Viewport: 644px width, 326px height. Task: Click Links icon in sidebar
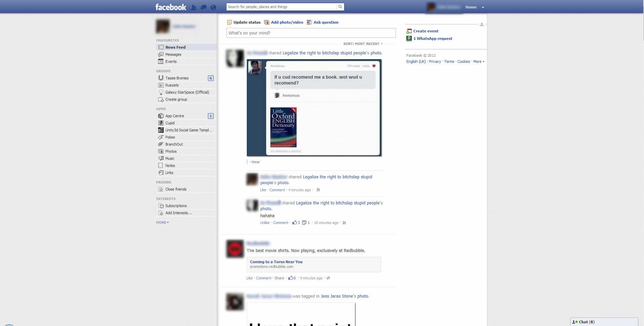[161, 173]
